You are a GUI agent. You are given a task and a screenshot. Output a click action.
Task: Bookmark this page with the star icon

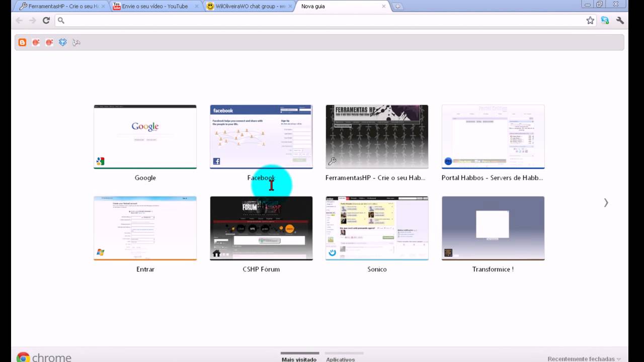point(590,21)
